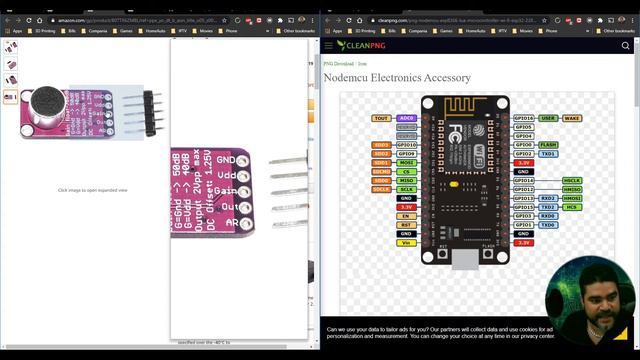
Task: Select first product thumbnail on Amazon
Action: coord(11,47)
